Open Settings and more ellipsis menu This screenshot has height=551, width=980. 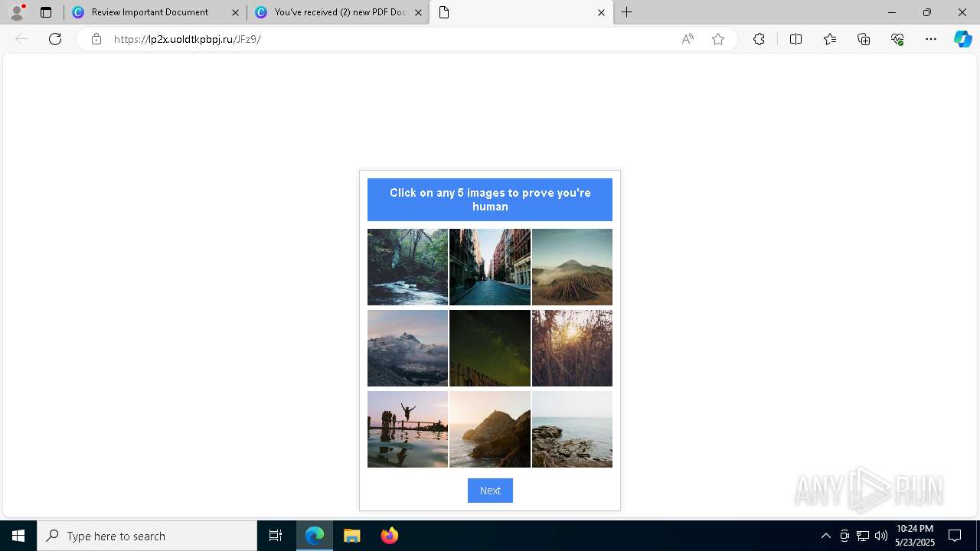click(931, 39)
